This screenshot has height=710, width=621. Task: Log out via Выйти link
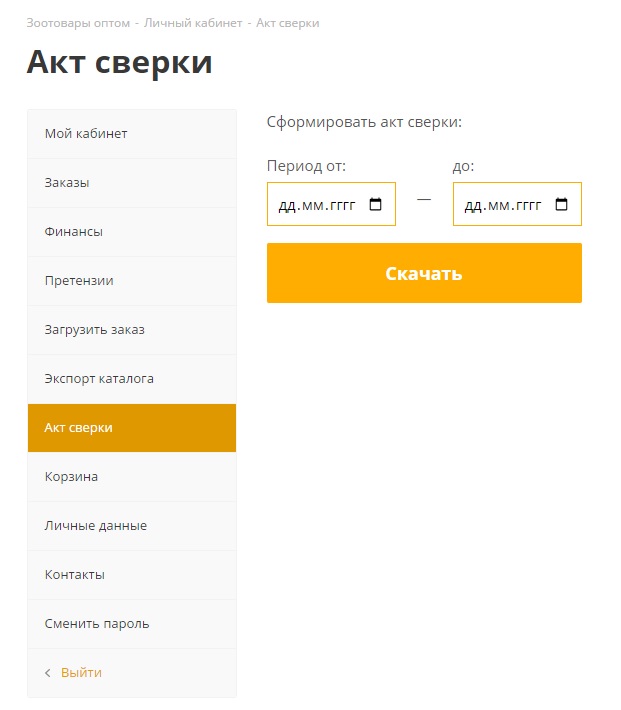(x=81, y=673)
